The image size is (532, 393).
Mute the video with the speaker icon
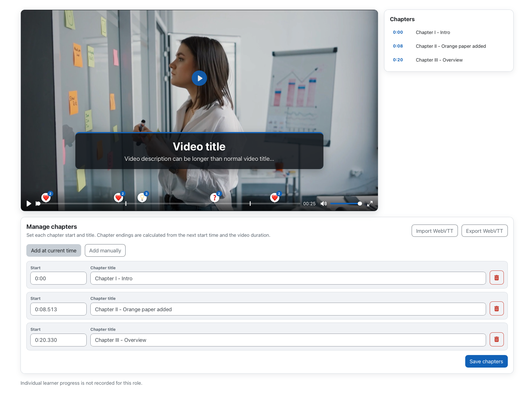(323, 203)
